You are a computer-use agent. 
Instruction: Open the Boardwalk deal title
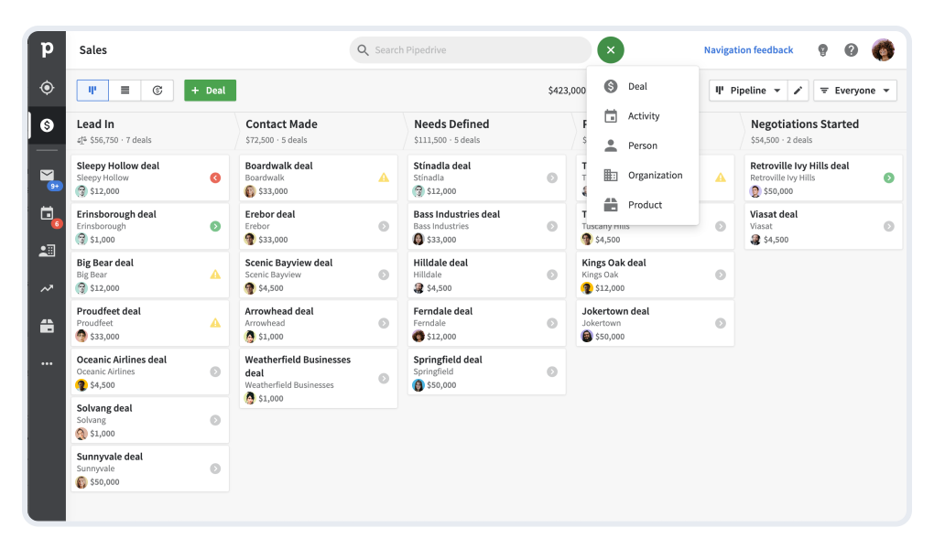tap(278, 166)
